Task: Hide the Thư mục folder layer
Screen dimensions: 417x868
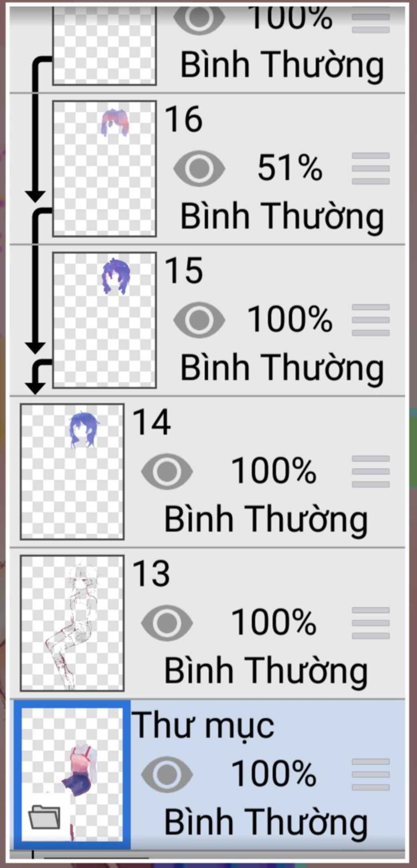Action: click(x=167, y=774)
